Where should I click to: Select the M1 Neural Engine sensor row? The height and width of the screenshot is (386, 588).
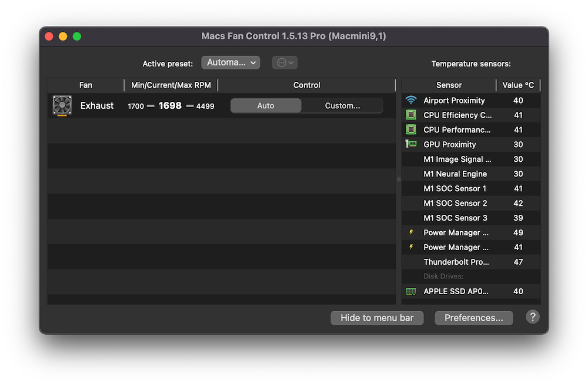pos(455,174)
